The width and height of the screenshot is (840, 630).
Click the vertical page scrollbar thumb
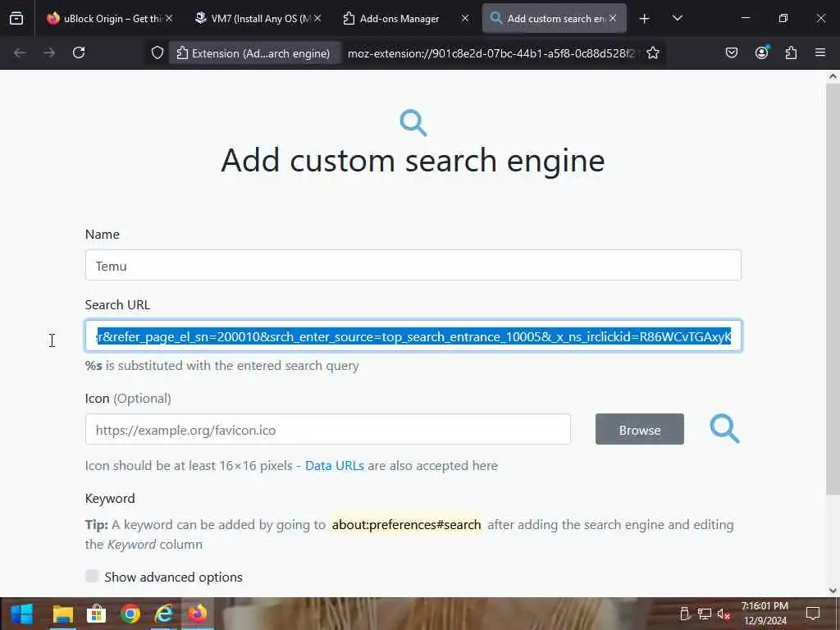pyautogui.click(x=833, y=290)
